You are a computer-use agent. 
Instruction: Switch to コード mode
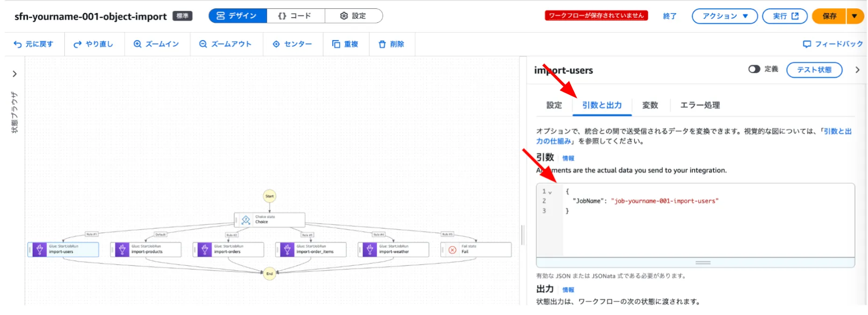[295, 16]
